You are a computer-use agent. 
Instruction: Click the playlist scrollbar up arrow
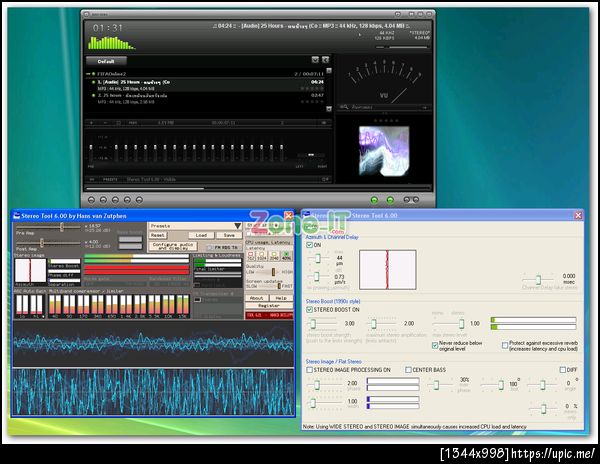coord(329,71)
